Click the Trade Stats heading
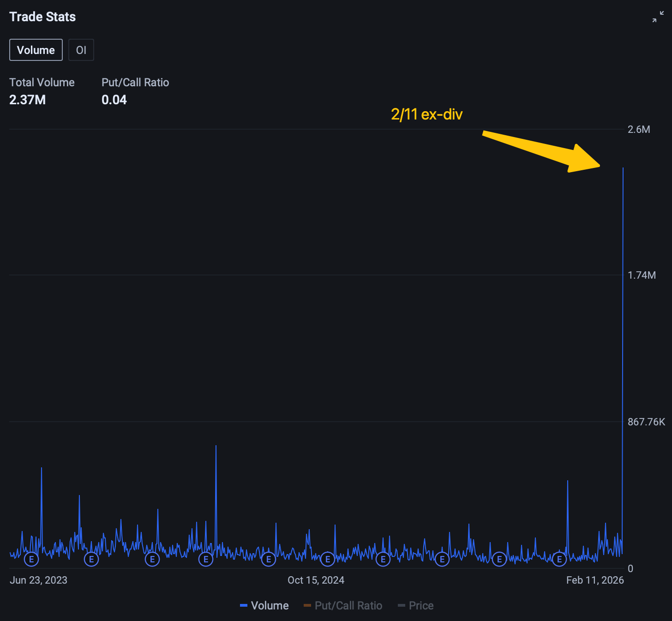The height and width of the screenshot is (621, 672). tap(42, 17)
